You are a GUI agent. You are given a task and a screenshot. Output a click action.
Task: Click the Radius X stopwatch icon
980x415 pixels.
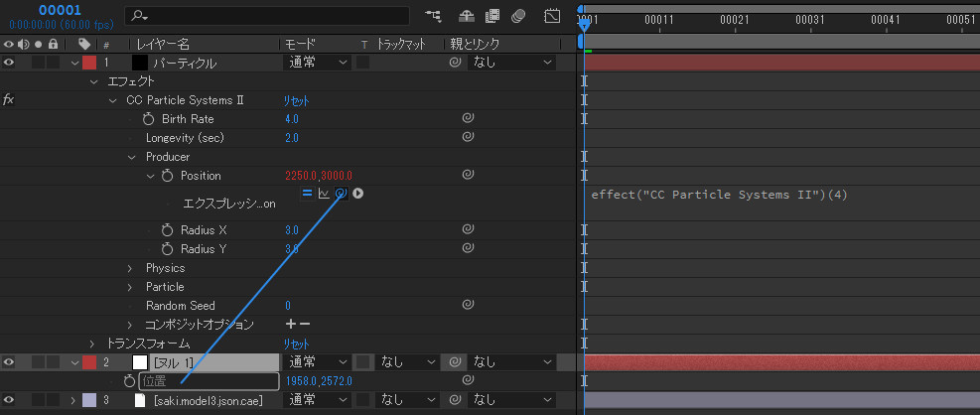pos(168,230)
